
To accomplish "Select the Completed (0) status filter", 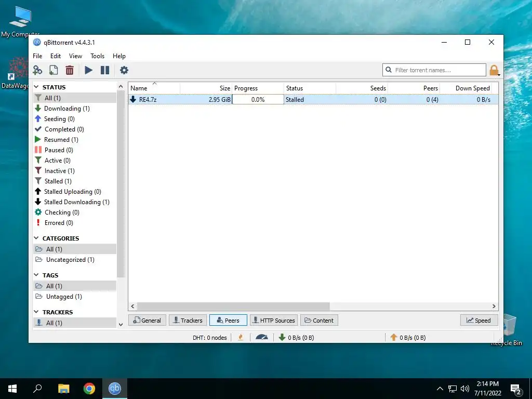I will pyautogui.click(x=64, y=129).
